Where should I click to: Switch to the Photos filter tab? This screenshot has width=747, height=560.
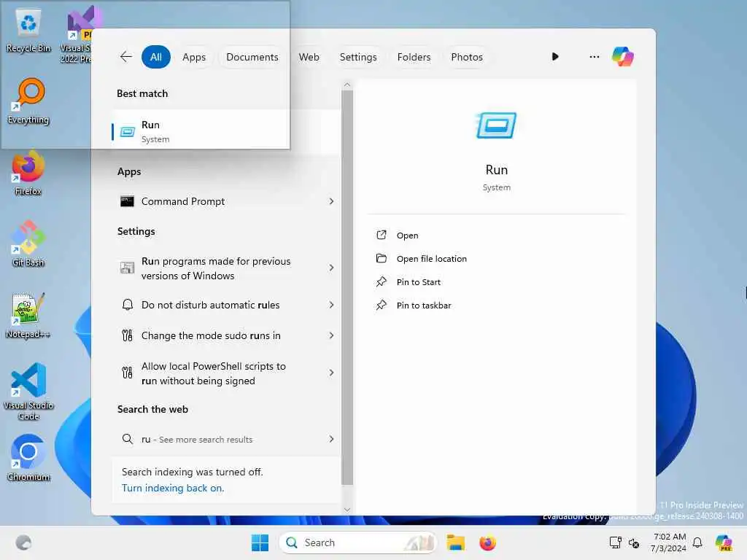466,57
